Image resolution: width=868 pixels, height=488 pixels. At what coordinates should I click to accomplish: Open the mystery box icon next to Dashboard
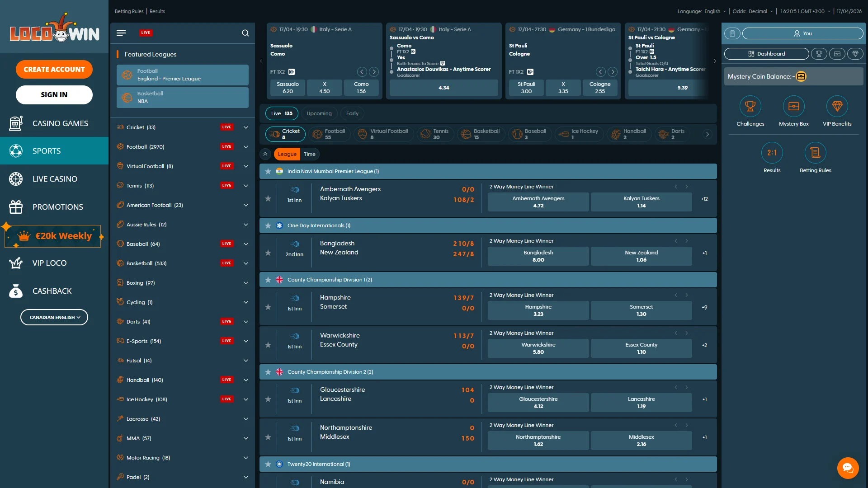[837, 54]
